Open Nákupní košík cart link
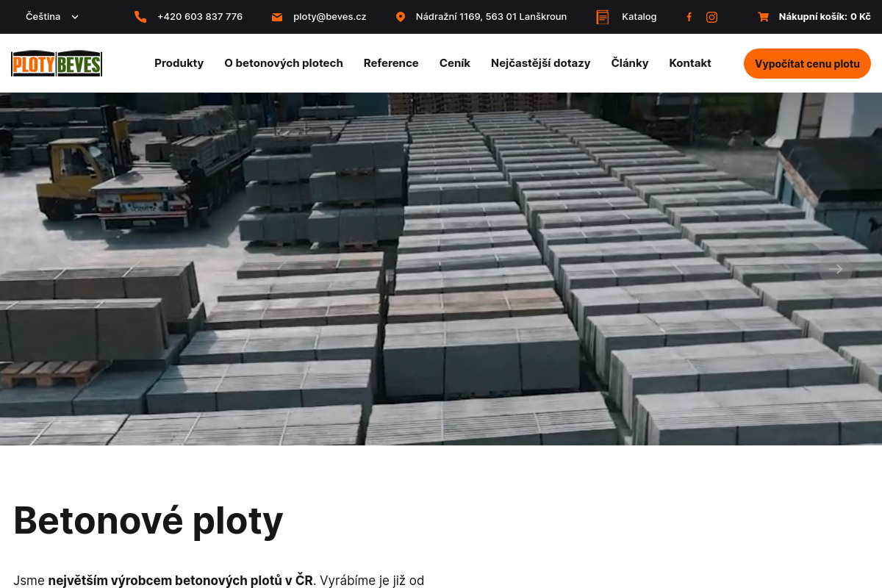This screenshot has width=882, height=588. pyautogui.click(x=825, y=17)
